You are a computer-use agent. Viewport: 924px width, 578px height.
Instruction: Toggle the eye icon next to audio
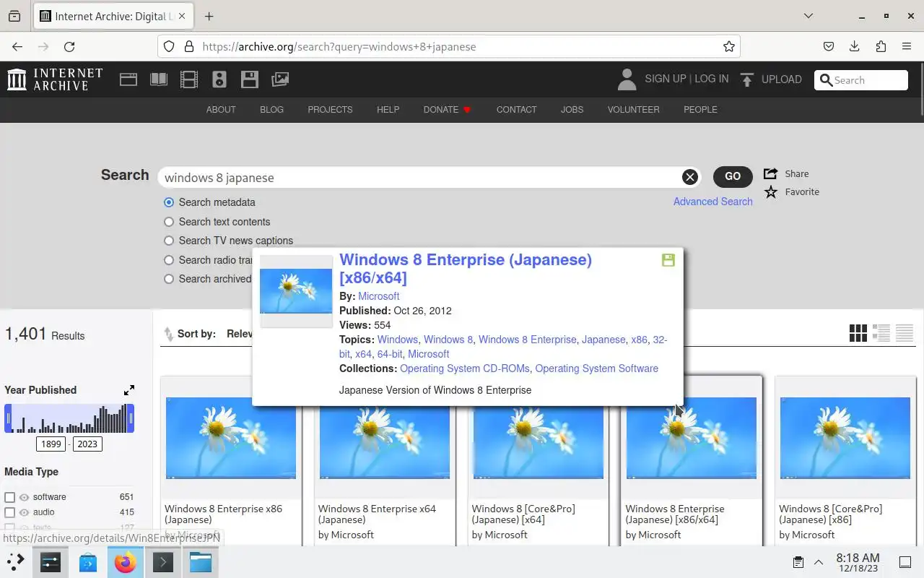(24, 512)
